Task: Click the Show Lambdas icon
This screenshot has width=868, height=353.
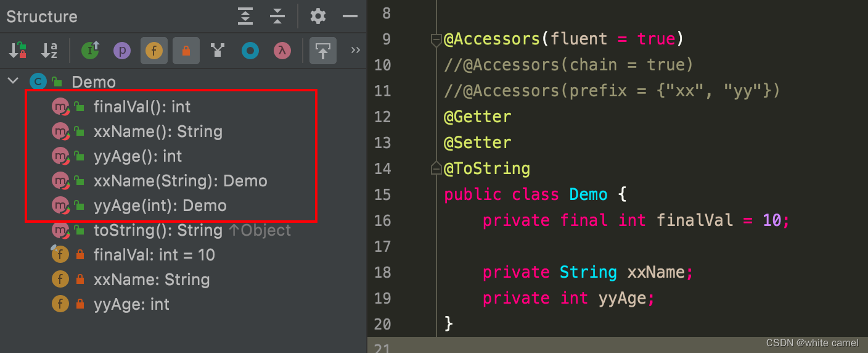Action: [282, 51]
